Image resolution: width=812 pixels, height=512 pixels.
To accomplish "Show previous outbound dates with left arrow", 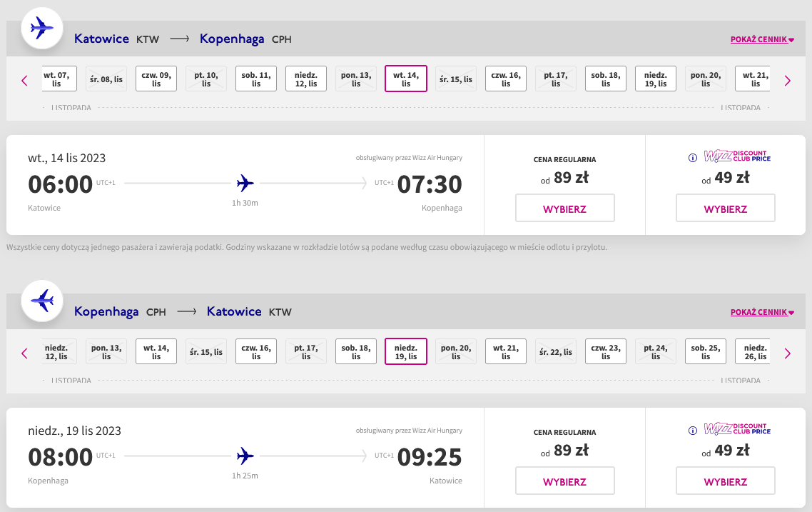I will pos(24,80).
